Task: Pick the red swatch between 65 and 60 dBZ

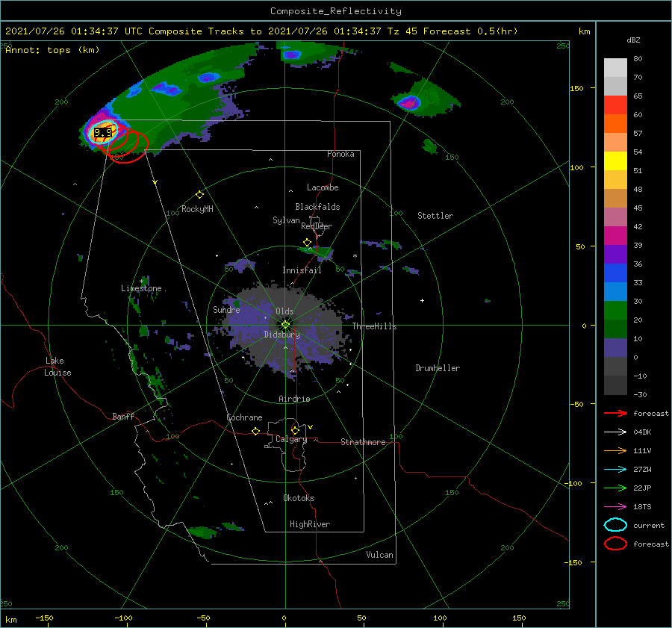Action: pyautogui.click(x=615, y=105)
